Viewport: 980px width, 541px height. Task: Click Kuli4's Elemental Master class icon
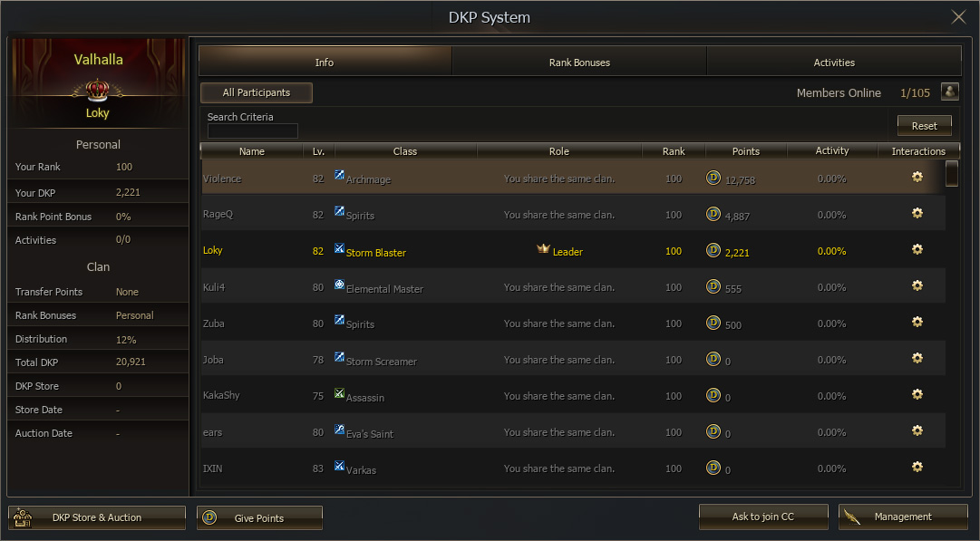pos(340,285)
